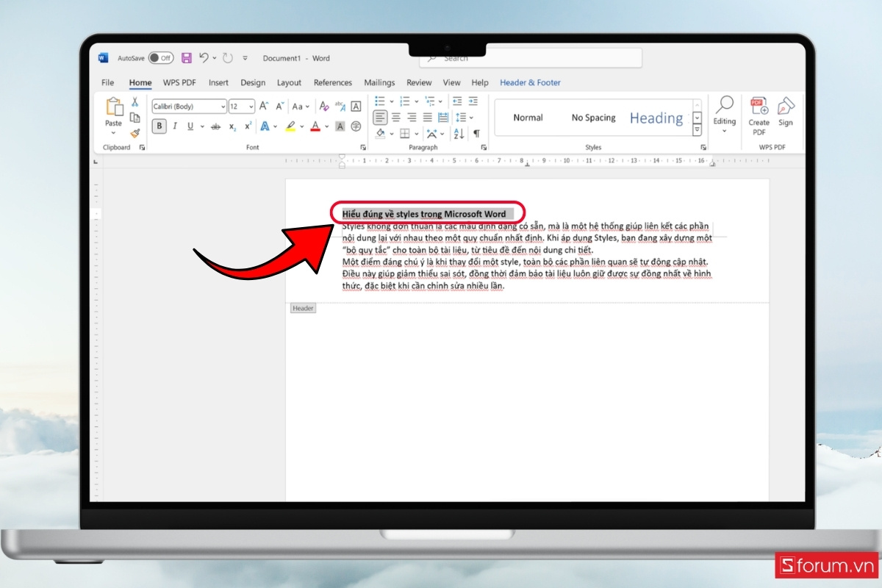This screenshot has width=882, height=588.
Task: Toggle Strikethrough formatting
Action: 215,126
